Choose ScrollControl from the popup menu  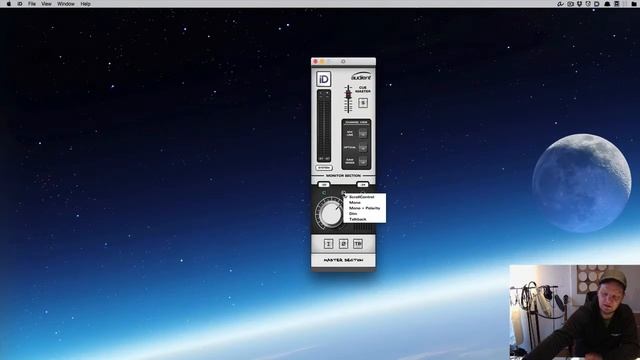pyautogui.click(x=364, y=197)
